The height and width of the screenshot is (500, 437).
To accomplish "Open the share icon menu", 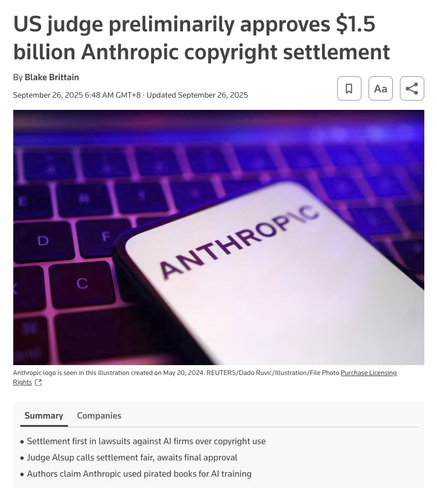I will point(412,88).
